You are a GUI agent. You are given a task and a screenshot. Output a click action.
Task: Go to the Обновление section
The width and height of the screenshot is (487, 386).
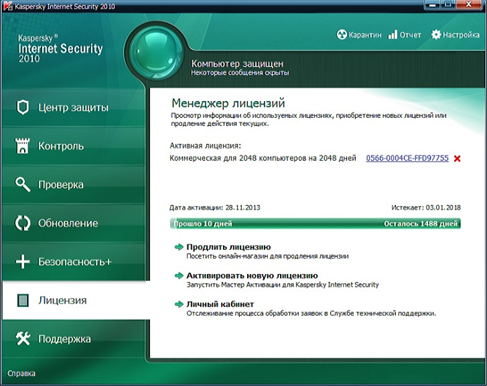click(x=74, y=223)
